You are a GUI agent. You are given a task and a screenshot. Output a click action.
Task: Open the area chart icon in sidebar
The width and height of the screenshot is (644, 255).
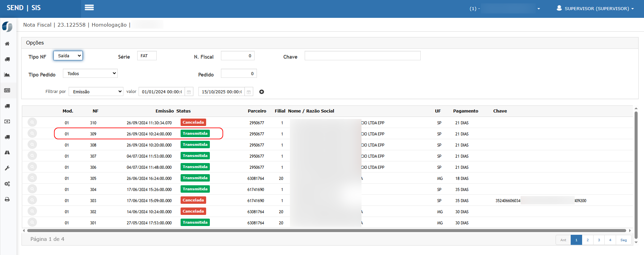coord(7,75)
